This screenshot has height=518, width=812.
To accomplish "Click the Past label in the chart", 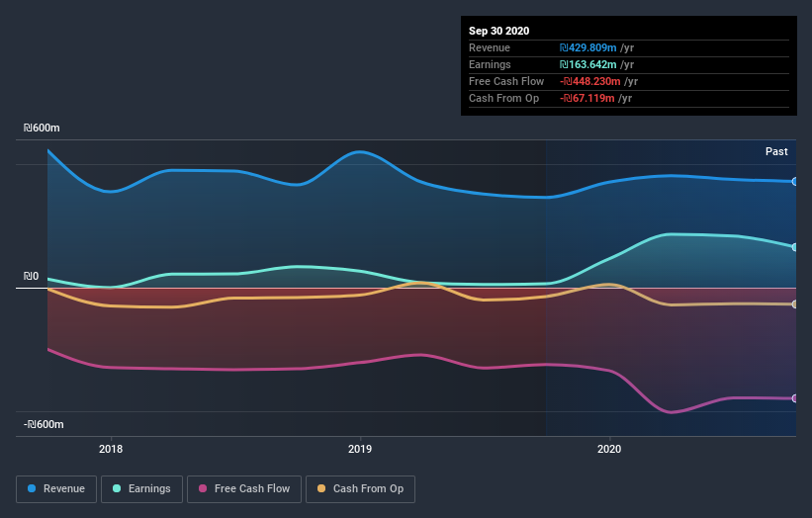I will (776, 151).
